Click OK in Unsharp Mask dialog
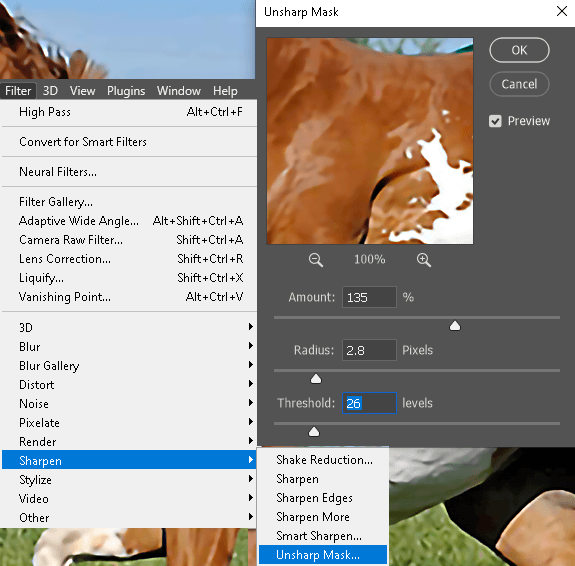Viewport: 575px width, 566px height. coord(519,50)
